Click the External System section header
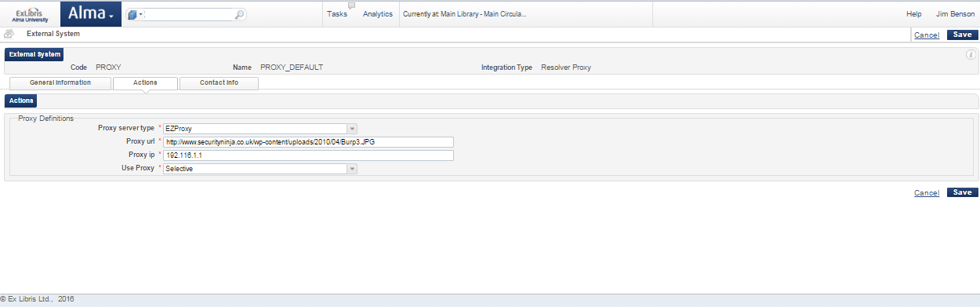 click(x=34, y=54)
